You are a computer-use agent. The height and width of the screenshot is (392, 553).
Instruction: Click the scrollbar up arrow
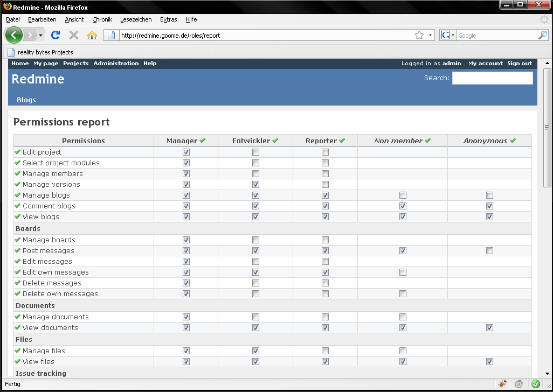pyautogui.click(x=547, y=64)
